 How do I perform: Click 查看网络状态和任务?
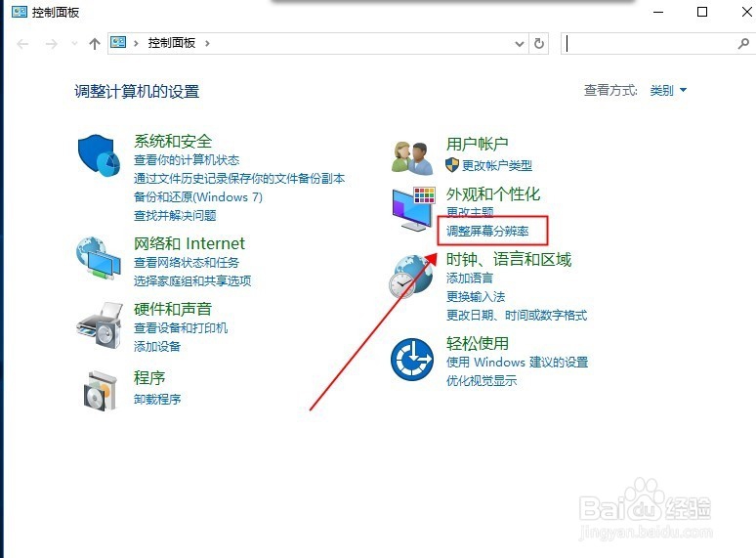187,262
